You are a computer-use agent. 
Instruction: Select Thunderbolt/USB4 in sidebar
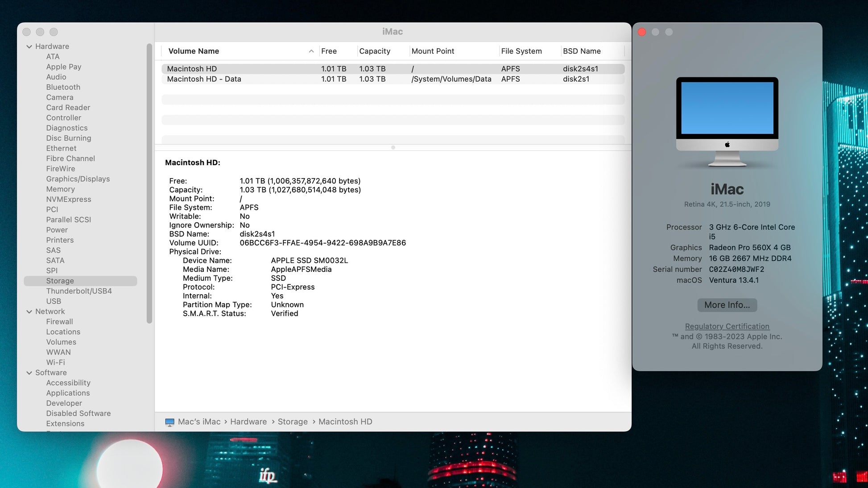point(79,291)
